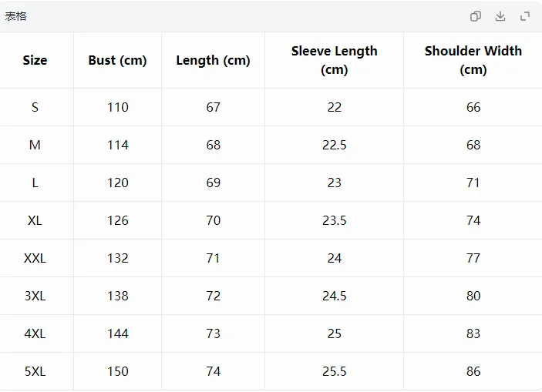Click the Sleeve Length (cm) header

335,60
